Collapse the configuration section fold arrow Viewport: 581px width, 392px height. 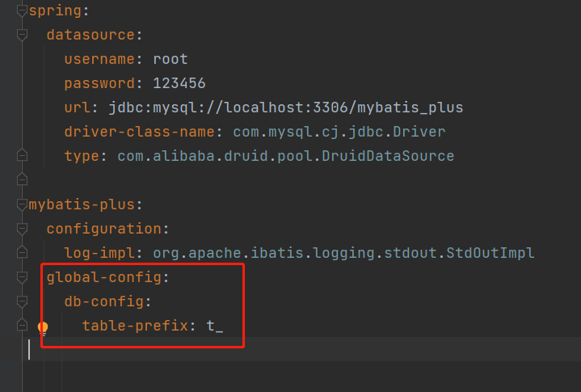pyautogui.click(x=22, y=228)
